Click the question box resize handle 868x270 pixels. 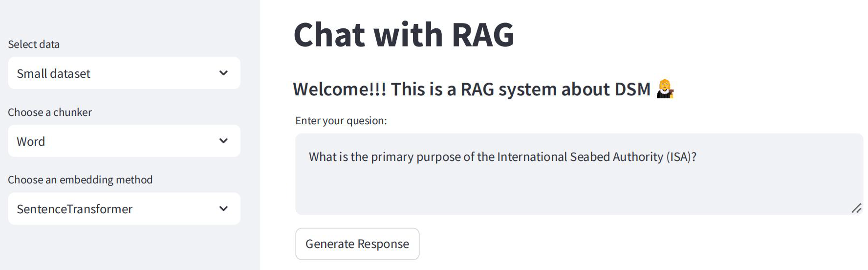click(x=856, y=208)
